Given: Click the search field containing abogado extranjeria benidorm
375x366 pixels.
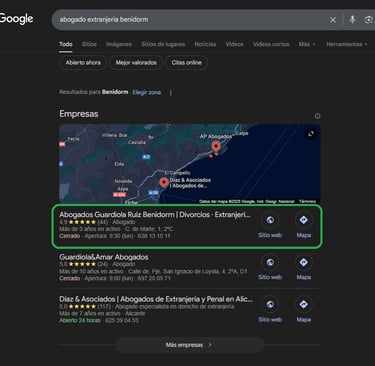Looking at the screenshot, I should [x=190, y=20].
